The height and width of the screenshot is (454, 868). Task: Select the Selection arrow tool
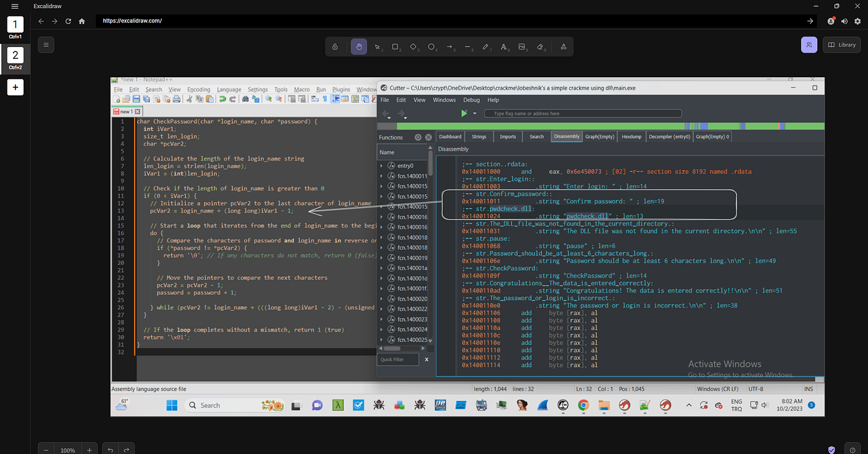377,46
